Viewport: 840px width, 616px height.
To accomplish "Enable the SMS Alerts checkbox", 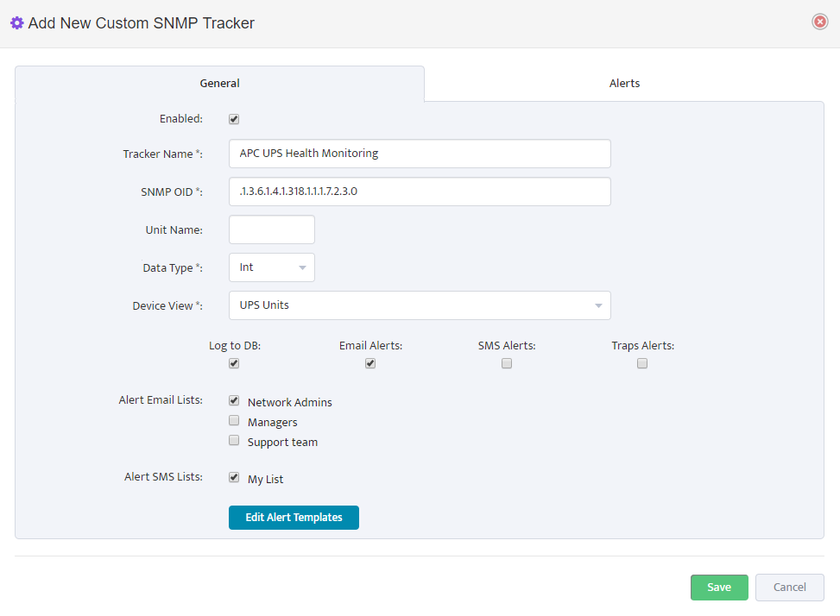I will coord(507,363).
